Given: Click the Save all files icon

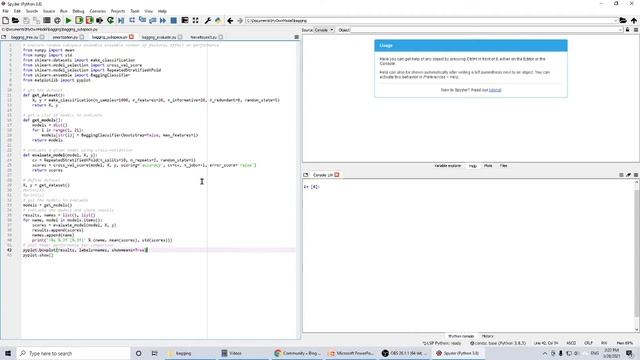Looking at the screenshot, I should (x=36, y=20).
